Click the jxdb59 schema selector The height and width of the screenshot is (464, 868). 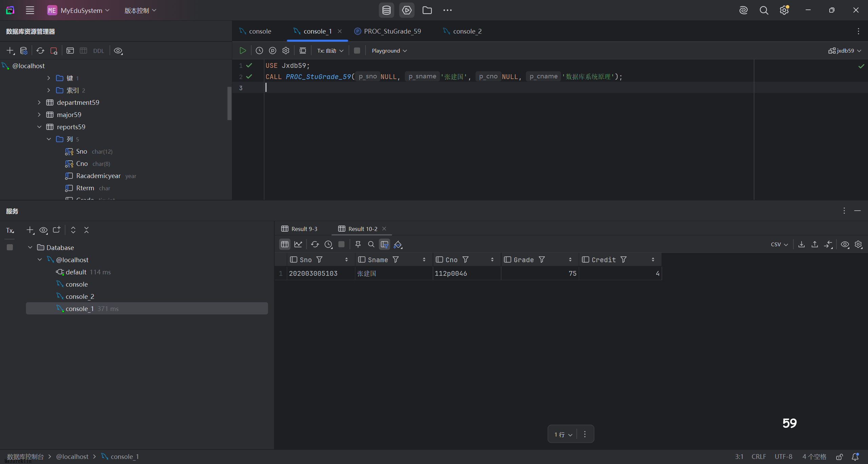click(x=844, y=51)
